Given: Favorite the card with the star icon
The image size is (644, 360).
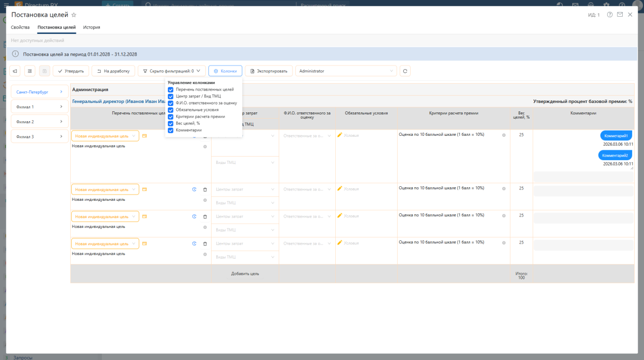Looking at the screenshot, I should [74, 15].
